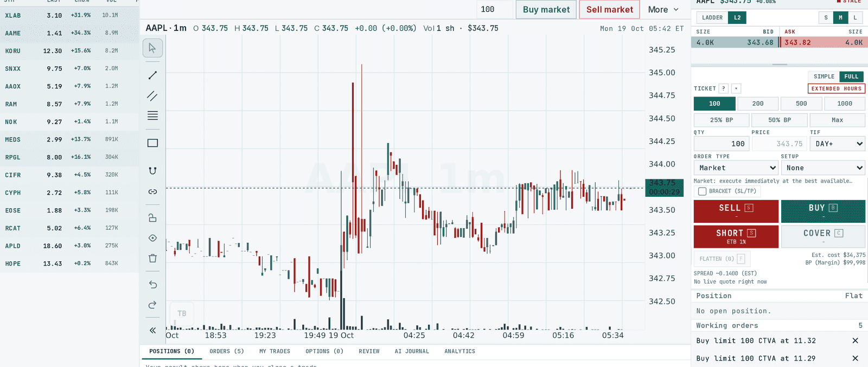Screen dimensions: 868x367
Task: Click the top quantity field showing 100
Action: pyautogui.click(x=494, y=10)
